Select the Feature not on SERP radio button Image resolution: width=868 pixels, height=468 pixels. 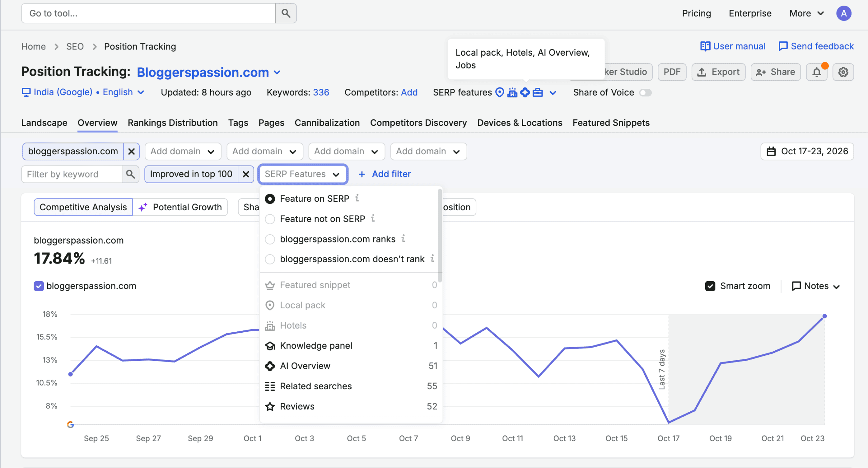click(270, 219)
